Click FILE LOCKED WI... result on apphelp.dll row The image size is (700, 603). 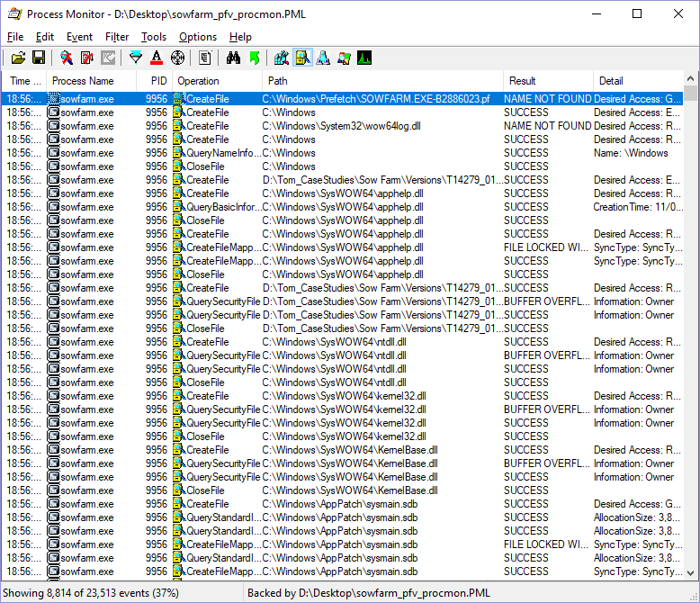[x=546, y=247]
